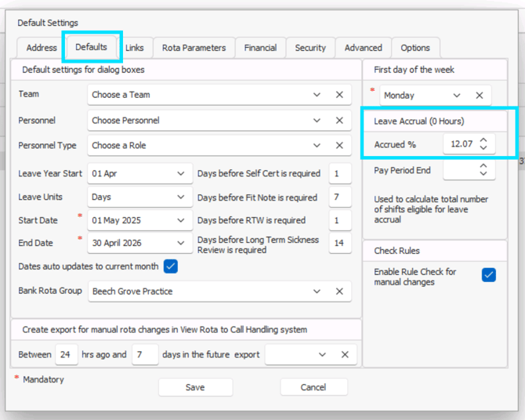525x420 pixels.
Task: Decrease Pay Period End down arrow
Action: (483, 174)
